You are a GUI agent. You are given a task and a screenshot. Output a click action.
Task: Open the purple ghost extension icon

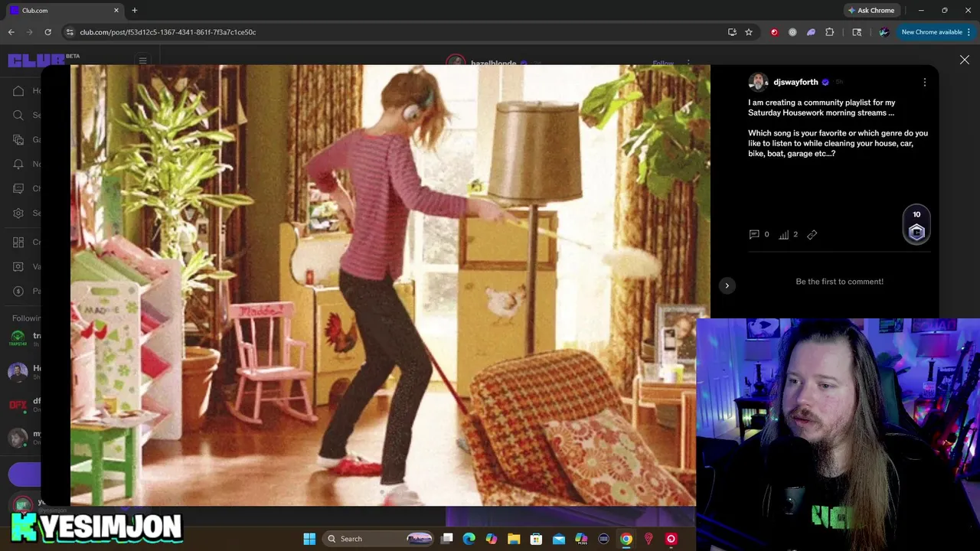(x=811, y=32)
